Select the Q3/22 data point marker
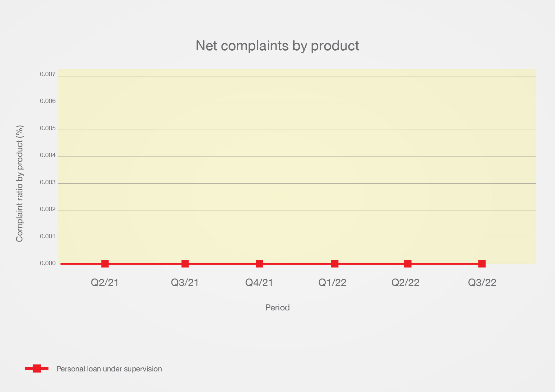The height and width of the screenshot is (392, 555). tap(482, 264)
